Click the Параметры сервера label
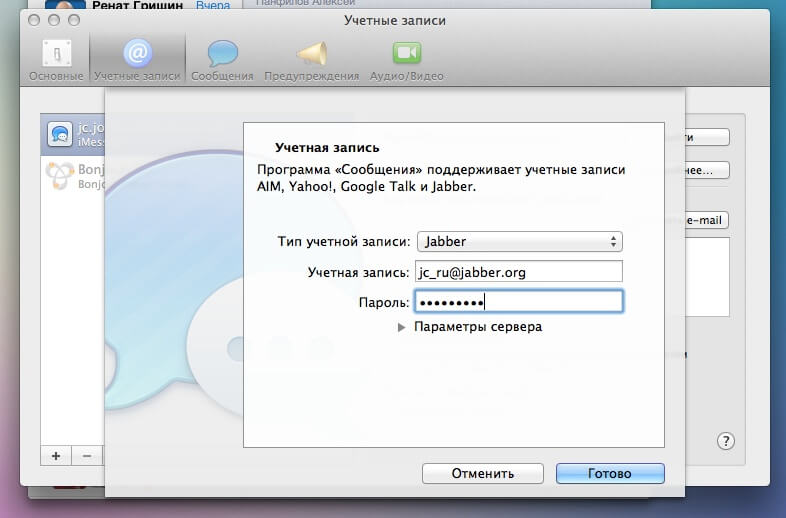The height and width of the screenshot is (518, 786). pos(478,326)
